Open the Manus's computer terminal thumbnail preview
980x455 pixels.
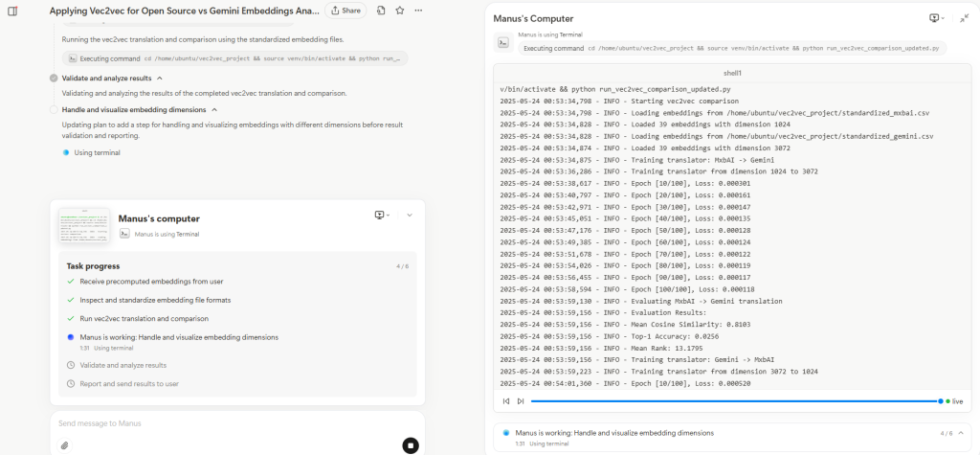pos(84,226)
